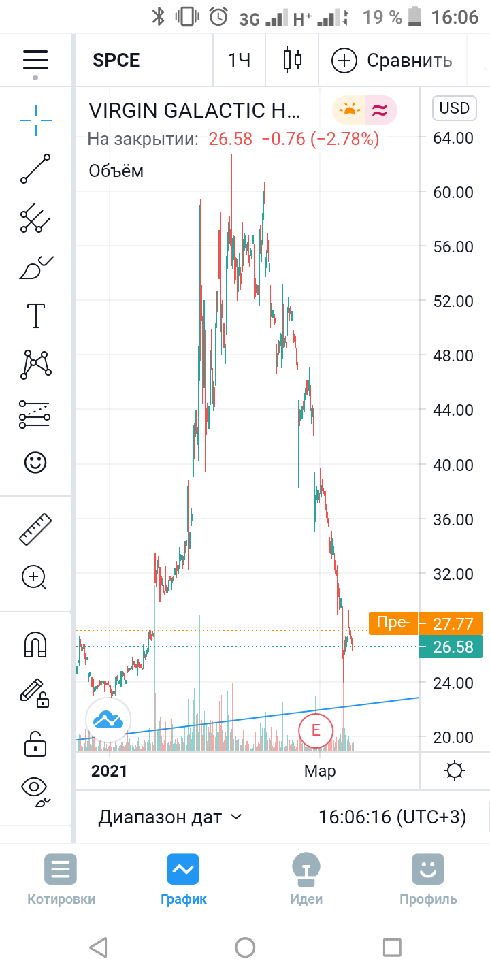
Task: Tap the Bluetooth status bar icon
Action: [x=159, y=16]
